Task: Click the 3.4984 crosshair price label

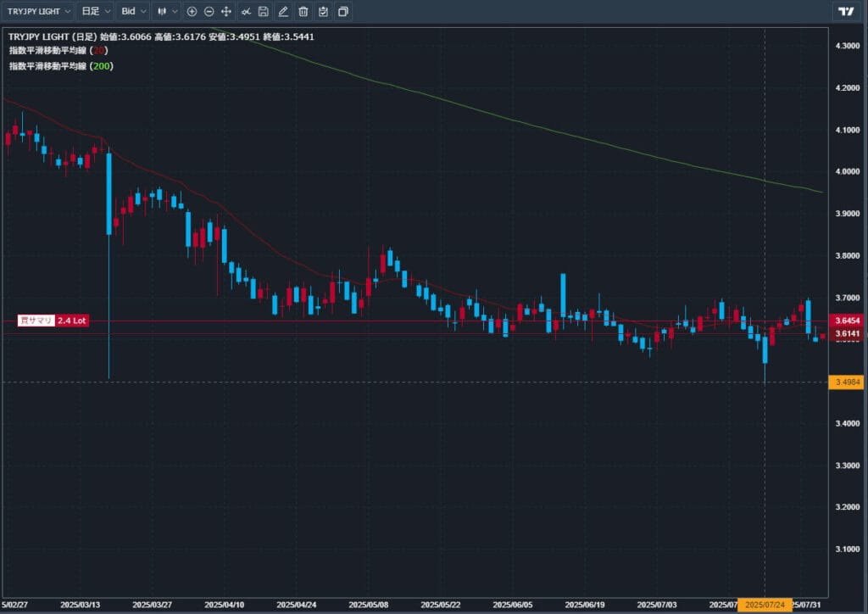Action: [848, 382]
